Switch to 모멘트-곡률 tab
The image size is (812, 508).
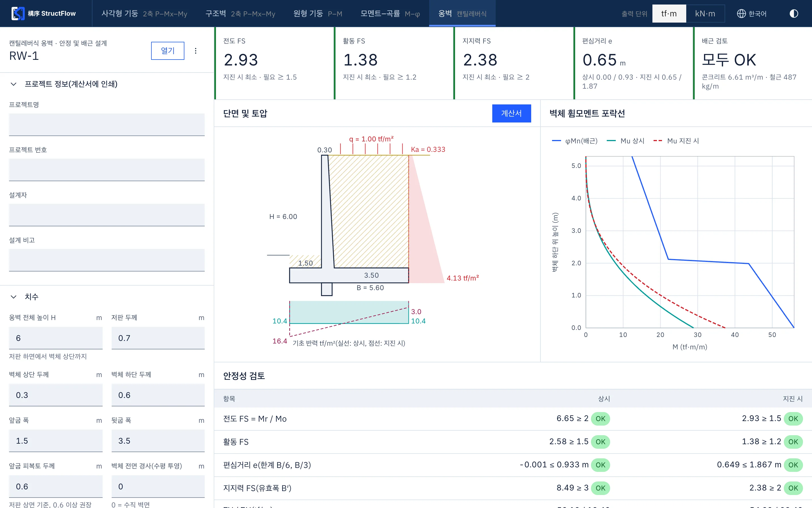[390, 14]
